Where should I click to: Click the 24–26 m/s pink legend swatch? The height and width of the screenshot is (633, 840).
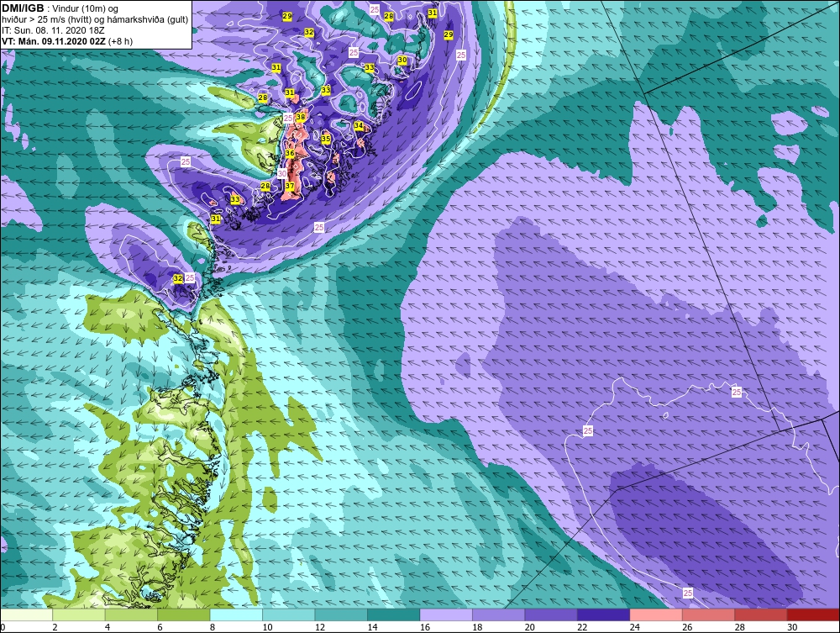(x=656, y=615)
